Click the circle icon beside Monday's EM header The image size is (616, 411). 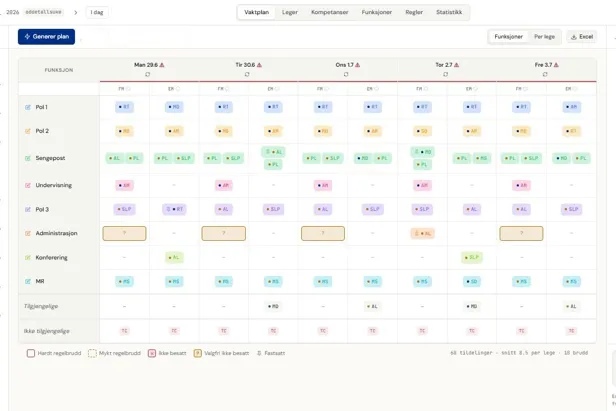178,89
